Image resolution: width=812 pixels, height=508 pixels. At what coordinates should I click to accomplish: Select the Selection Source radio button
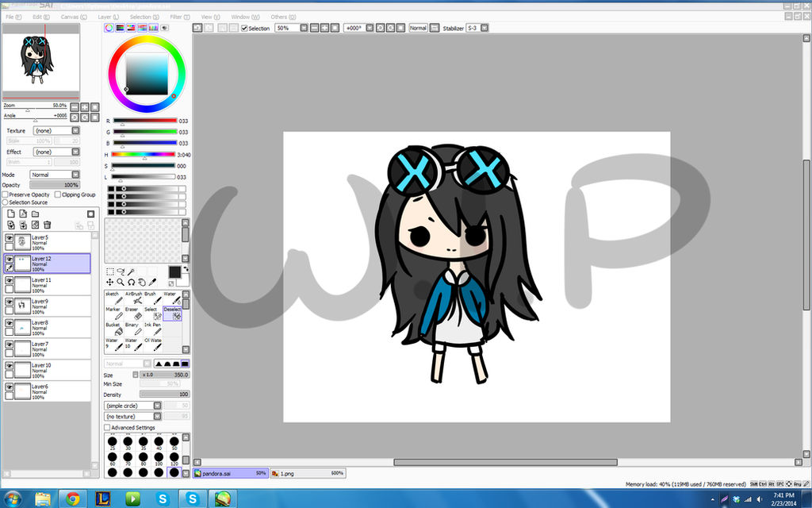click(x=6, y=202)
